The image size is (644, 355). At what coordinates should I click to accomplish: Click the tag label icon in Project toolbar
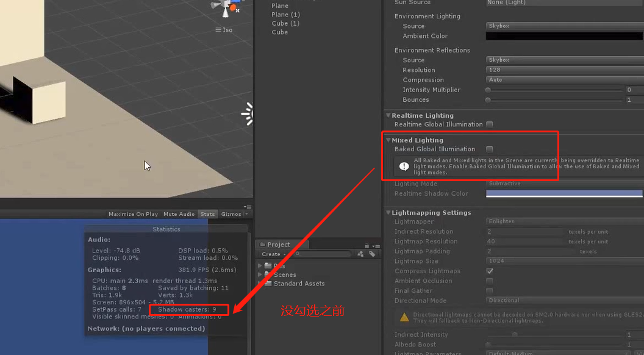(372, 254)
